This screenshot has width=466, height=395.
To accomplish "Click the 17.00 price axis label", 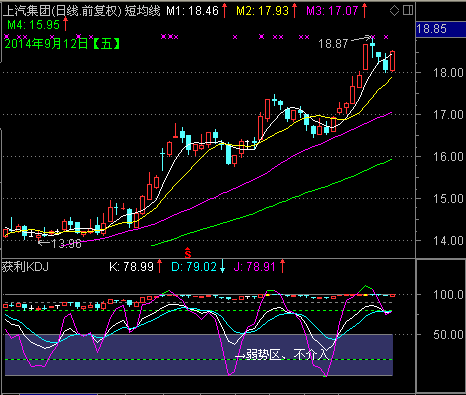I will click(x=448, y=115).
